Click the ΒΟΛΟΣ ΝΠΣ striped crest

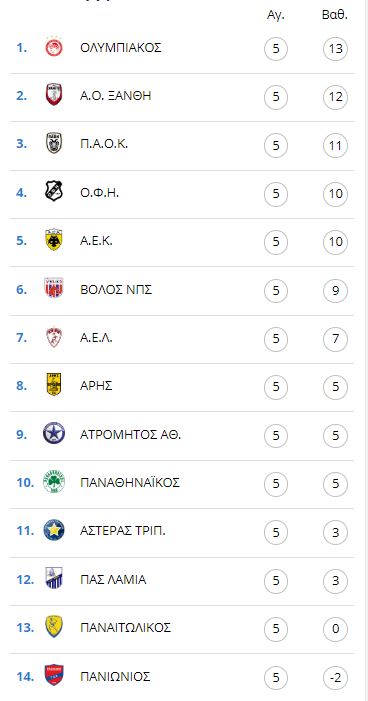[x=54, y=289]
